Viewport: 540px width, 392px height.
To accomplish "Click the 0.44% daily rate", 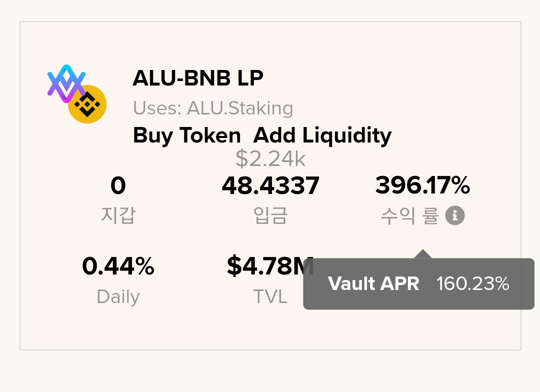I will point(118,266).
